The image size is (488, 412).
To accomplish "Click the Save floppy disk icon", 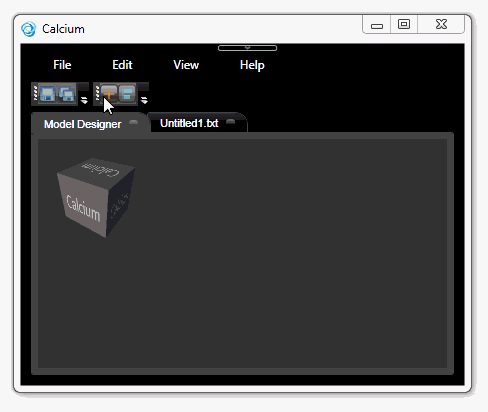I will [47, 93].
